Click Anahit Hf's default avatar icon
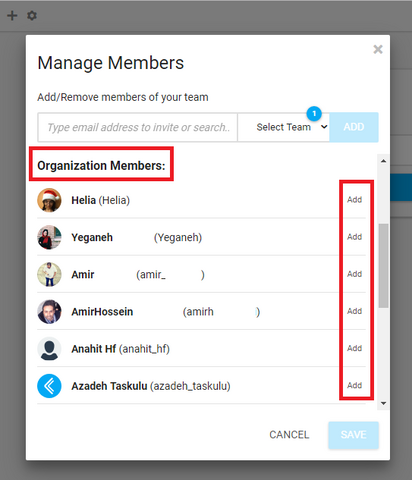This screenshot has width=412, height=480. pyautogui.click(x=49, y=349)
